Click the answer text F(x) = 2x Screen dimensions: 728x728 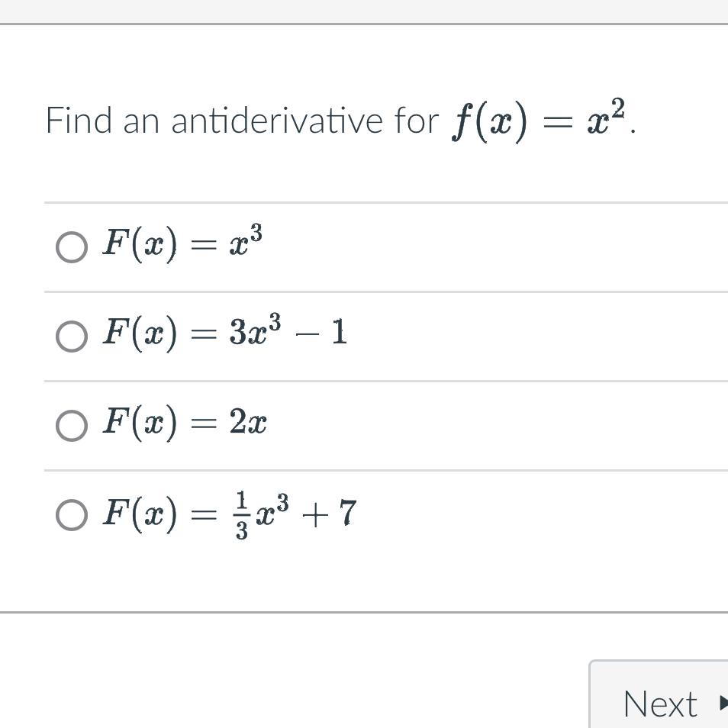pos(183,424)
